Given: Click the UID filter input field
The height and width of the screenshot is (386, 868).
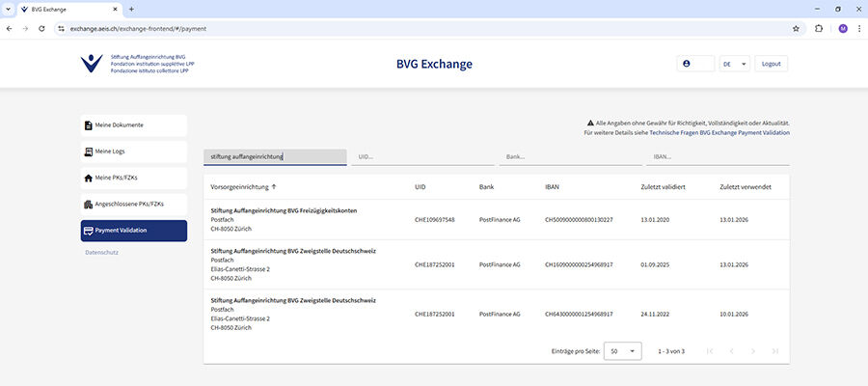Looking at the screenshot, I should (x=422, y=156).
